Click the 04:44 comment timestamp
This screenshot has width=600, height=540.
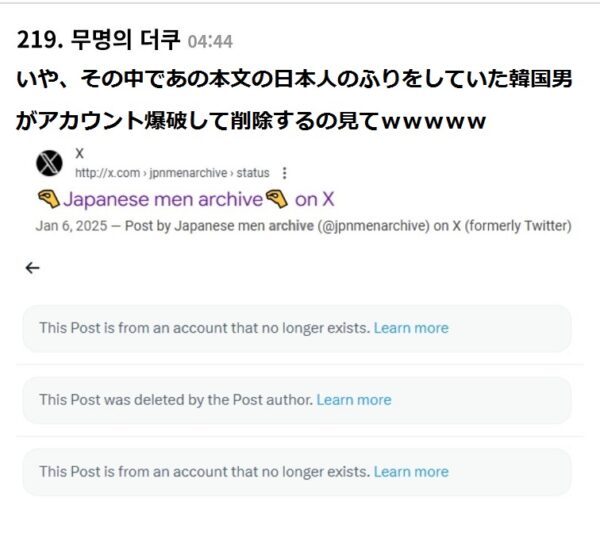point(210,42)
